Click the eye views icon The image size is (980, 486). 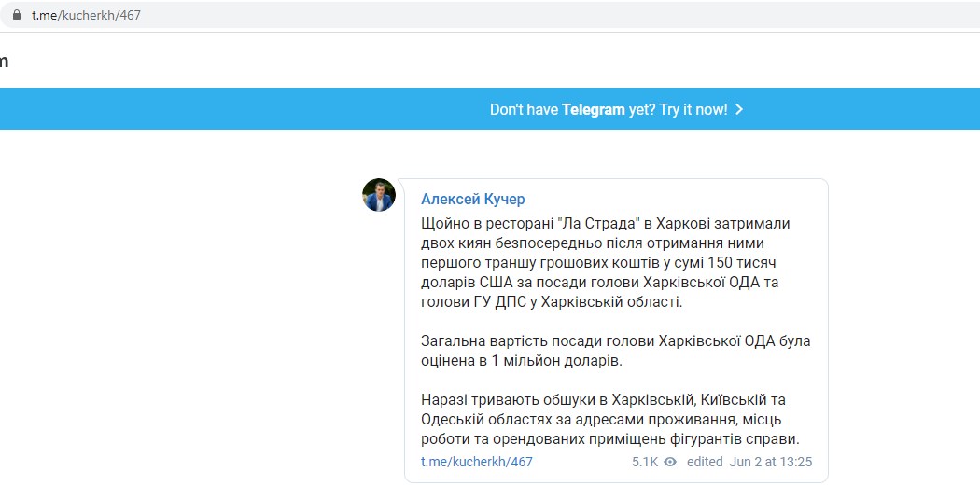click(670, 461)
